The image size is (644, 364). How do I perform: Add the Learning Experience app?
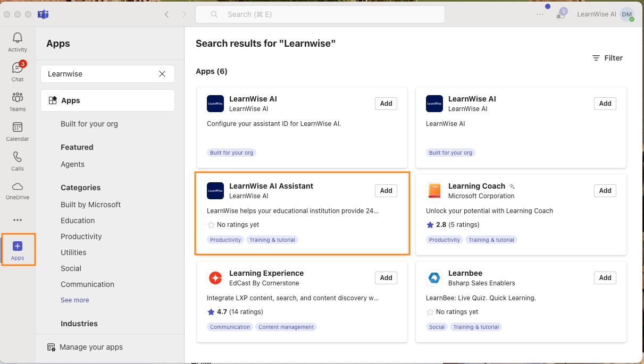pyautogui.click(x=386, y=278)
